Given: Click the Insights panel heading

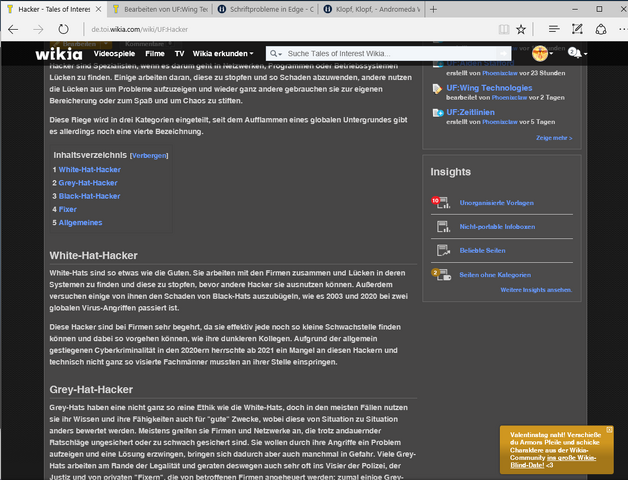Looking at the screenshot, I should point(451,172).
